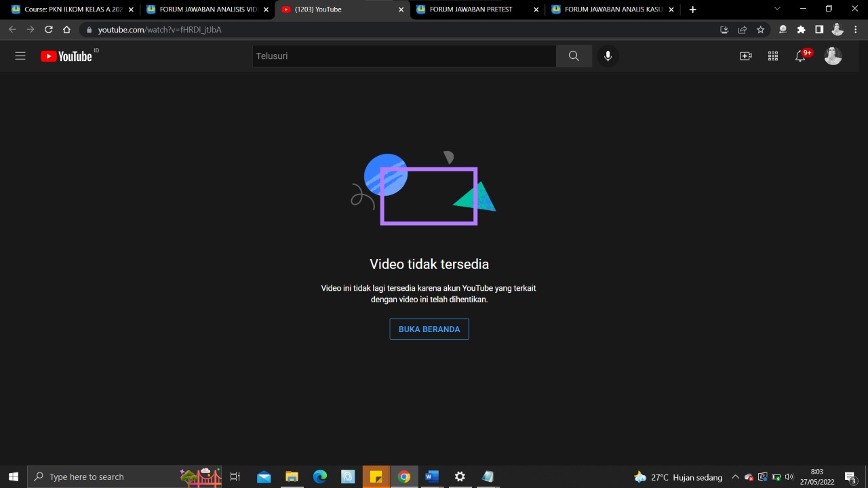The width and height of the screenshot is (868, 488).
Task: Click the browser address bar URL
Action: tap(159, 30)
